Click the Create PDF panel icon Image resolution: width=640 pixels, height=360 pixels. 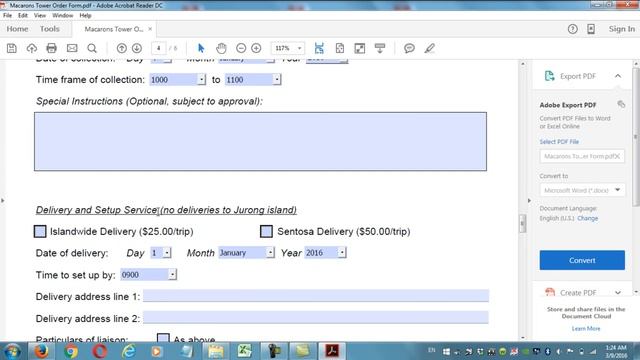(x=550, y=292)
